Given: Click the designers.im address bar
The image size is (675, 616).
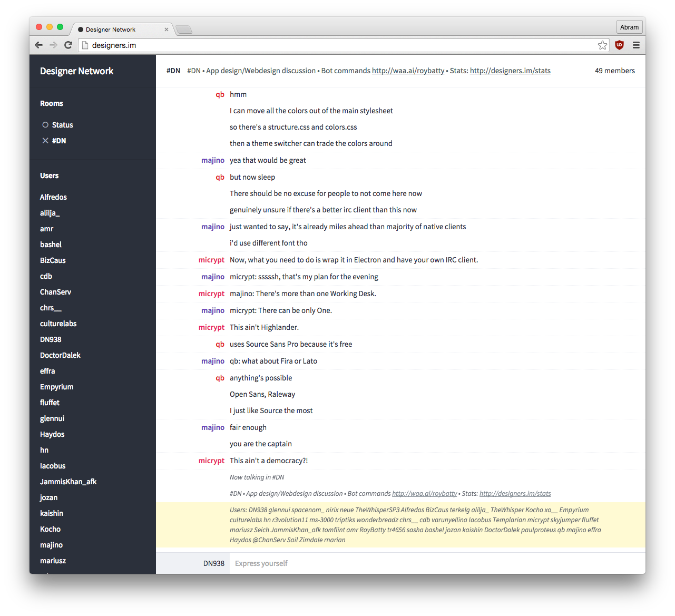Looking at the screenshot, I should coord(211,45).
